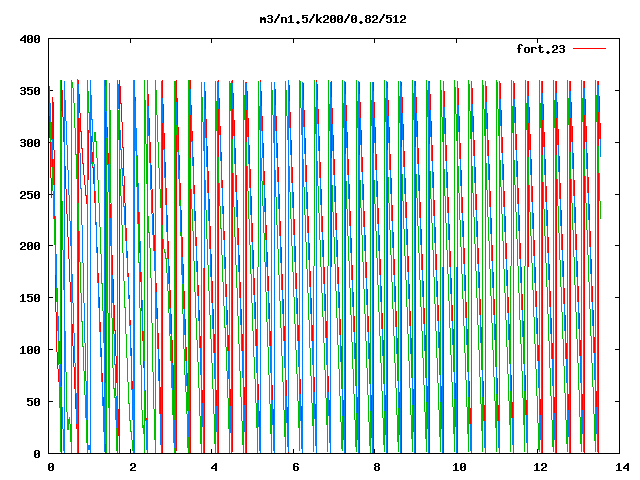Click the y-axis label 50
The width and height of the screenshot is (640, 480).
pyautogui.click(x=34, y=402)
